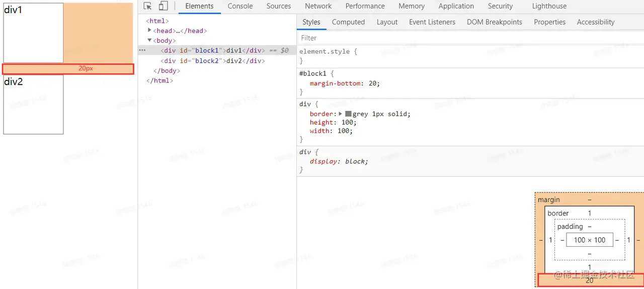
Task: Select the div id block1 node
Action: tap(212, 50)
